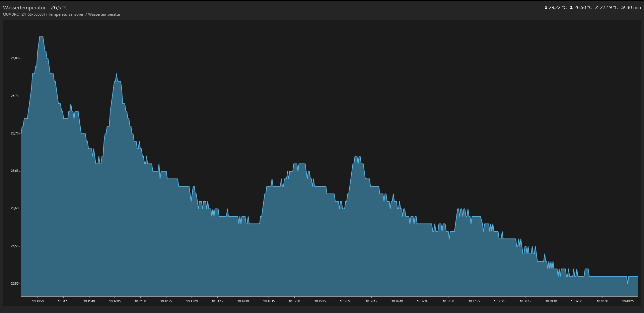Click the 10:34:10 time axis label
Image resolution: width=644 pixels, height=313 pixels.
(x=243, y=301)
